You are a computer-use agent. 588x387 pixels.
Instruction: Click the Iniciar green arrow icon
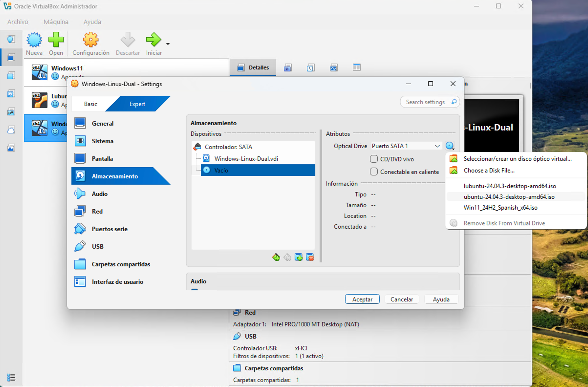click(154, 40)
